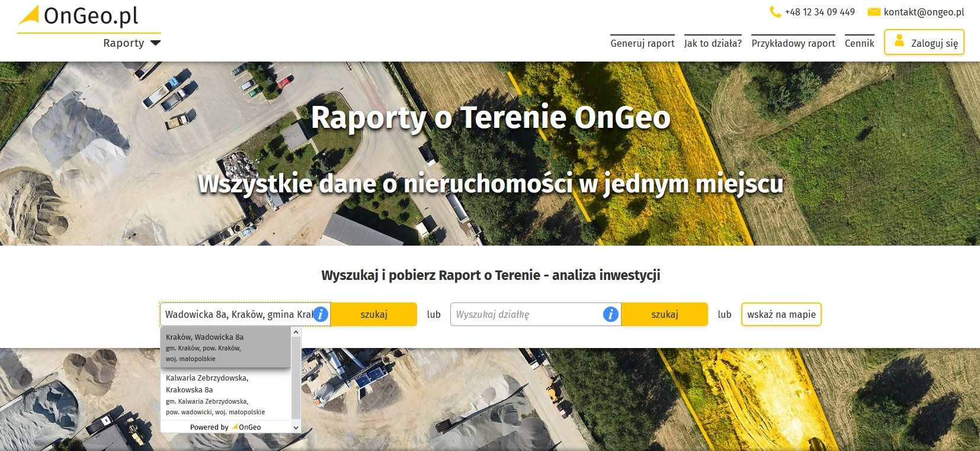The width and height of the screenshot is (980, 451).
Task: Open the Cennik pricing page
Action: point(859,43)
